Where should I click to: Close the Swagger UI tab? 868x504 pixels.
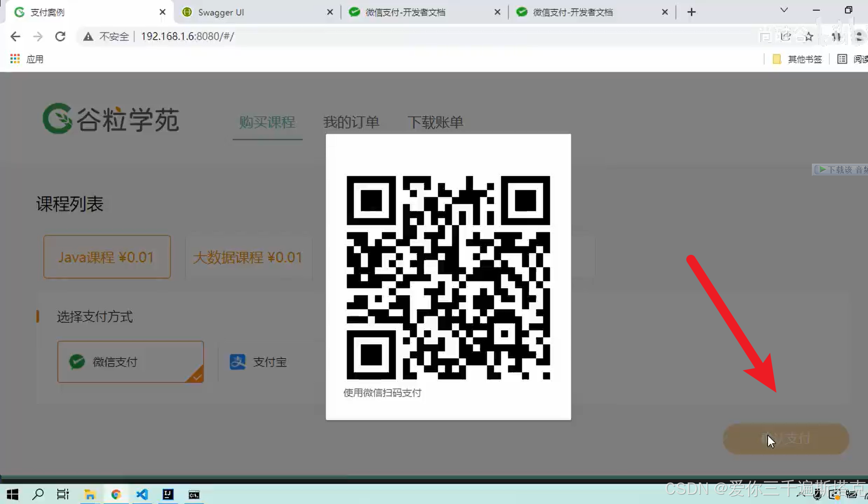pos(330,12)
